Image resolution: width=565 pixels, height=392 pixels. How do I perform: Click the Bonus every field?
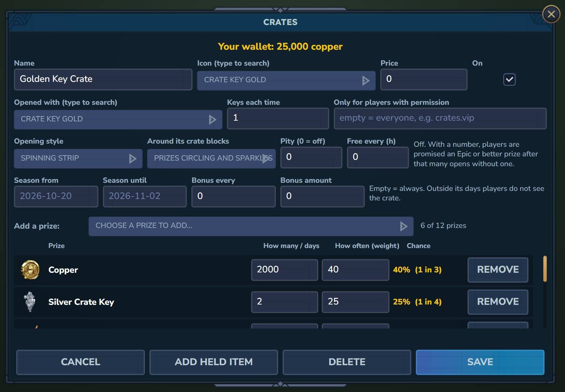point(233,197)
